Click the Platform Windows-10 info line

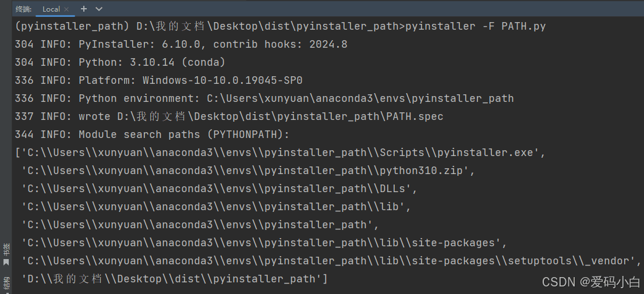[158, 80]
